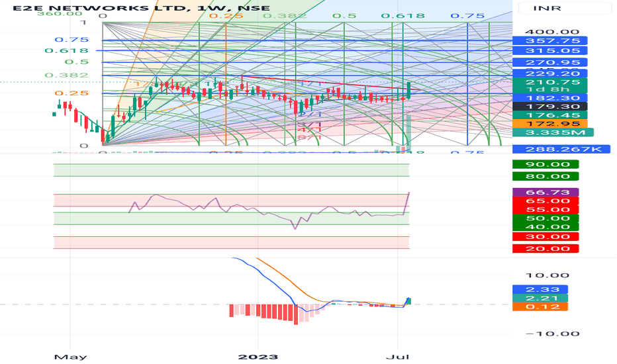Click the Jul date on time axis
The width and height of the screenshot is (617, 364).
397,357
